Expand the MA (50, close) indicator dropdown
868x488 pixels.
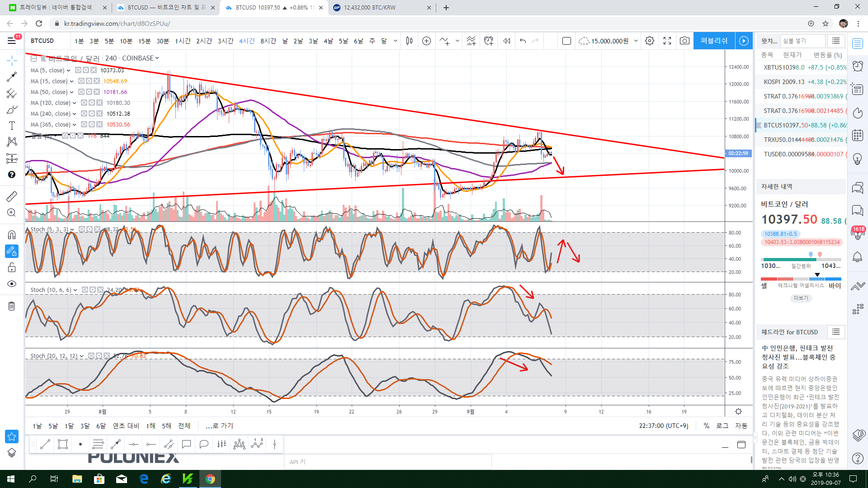[x=72, y=92]
